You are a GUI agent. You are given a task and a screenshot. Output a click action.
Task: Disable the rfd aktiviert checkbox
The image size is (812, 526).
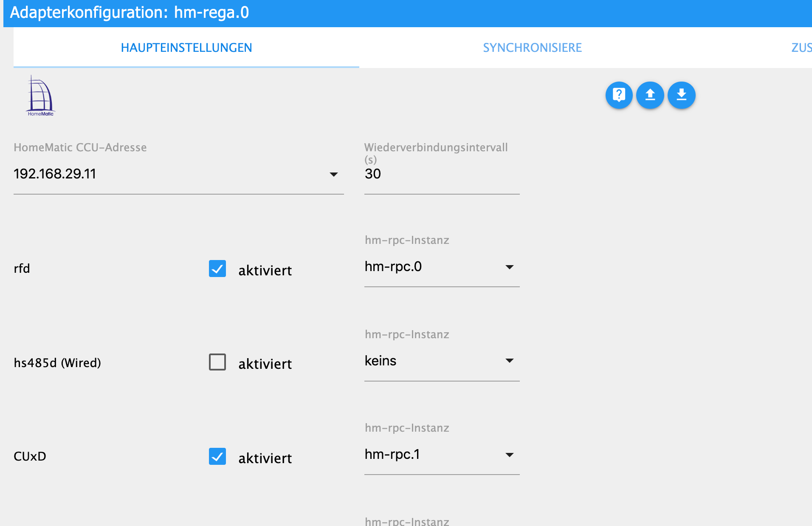tap(217, 269)
